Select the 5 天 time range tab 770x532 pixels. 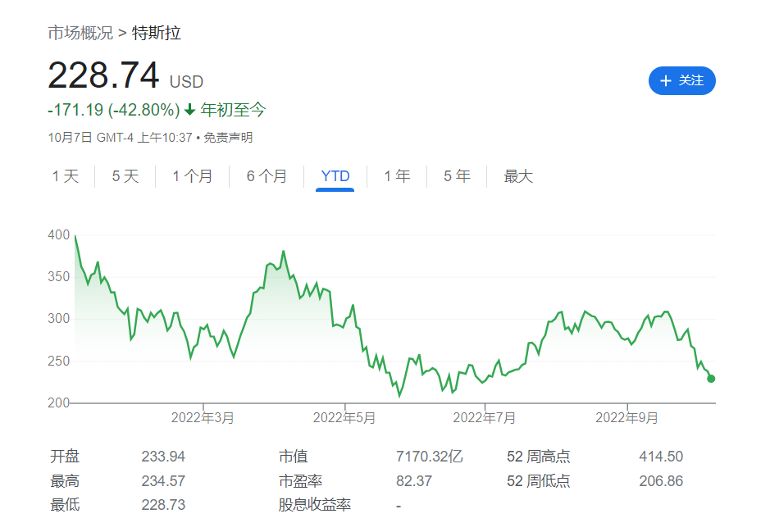click(x=125, y=176)
